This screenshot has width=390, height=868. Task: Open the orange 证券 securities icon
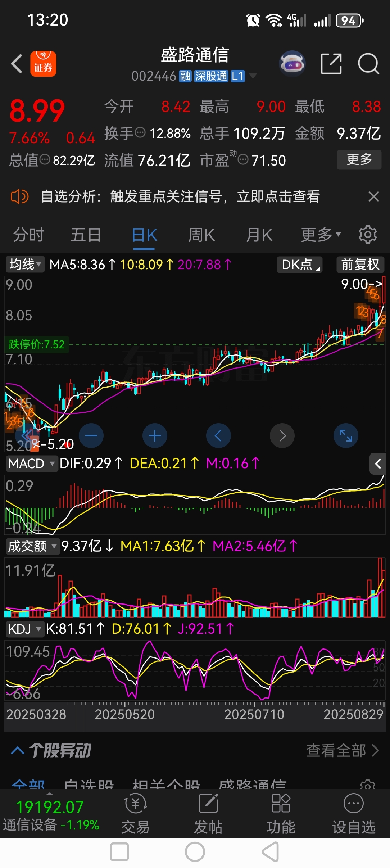pyautogui.click(x=43, y=64)
